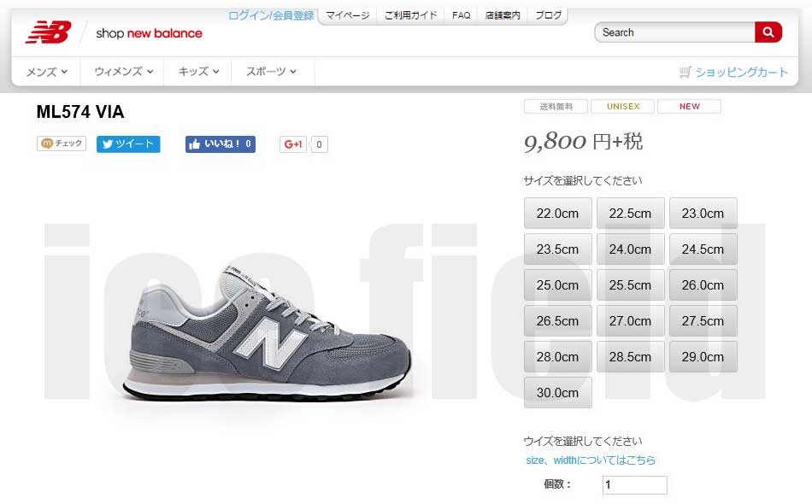The height and width of the screenshot is (504, 812).
Task: Click the mixi チェック button
Action: (61, 144)
